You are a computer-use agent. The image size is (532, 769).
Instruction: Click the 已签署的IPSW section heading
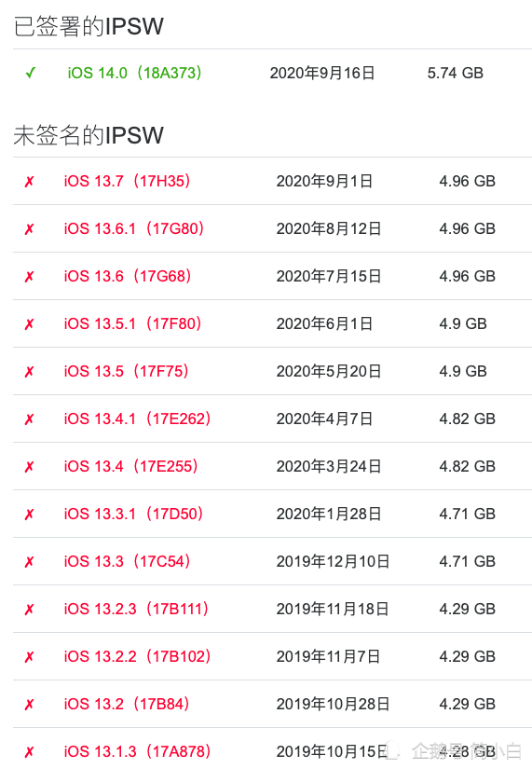click(x=89, y=26)
